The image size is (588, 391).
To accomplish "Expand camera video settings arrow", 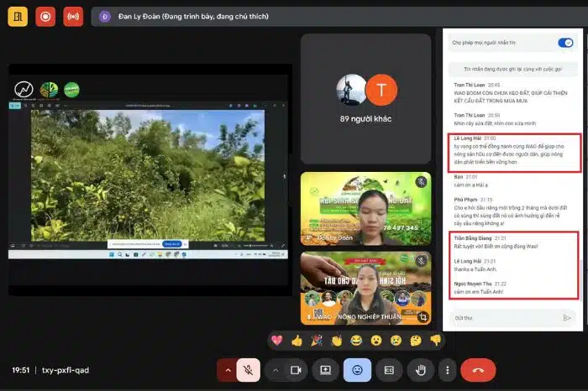I will [x=275, y=369].
